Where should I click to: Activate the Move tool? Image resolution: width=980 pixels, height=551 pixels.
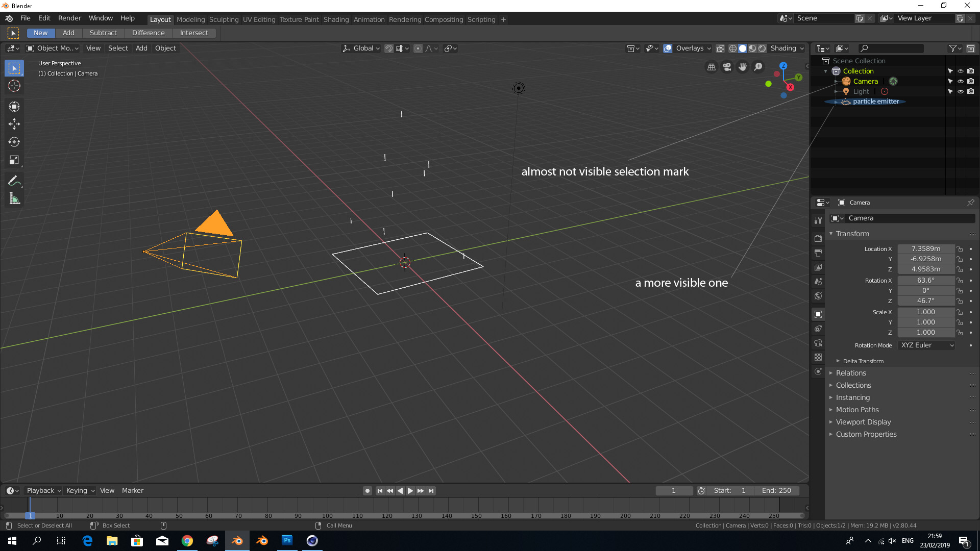click(x=14, y=124)
